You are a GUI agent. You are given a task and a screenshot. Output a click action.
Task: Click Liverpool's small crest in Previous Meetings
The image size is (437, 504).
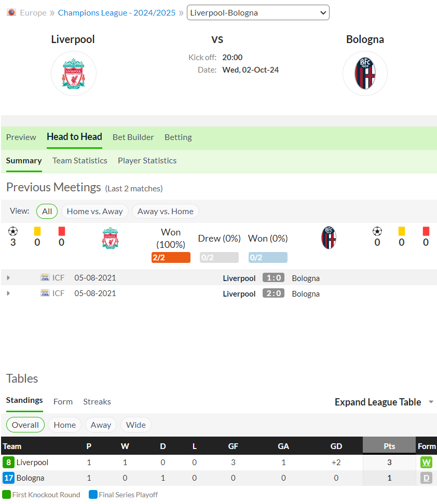(x=110, y=238)
